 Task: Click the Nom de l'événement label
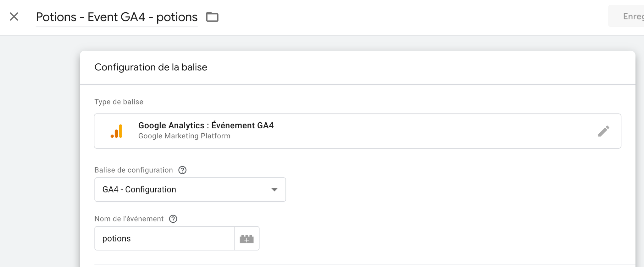point(129,219)
